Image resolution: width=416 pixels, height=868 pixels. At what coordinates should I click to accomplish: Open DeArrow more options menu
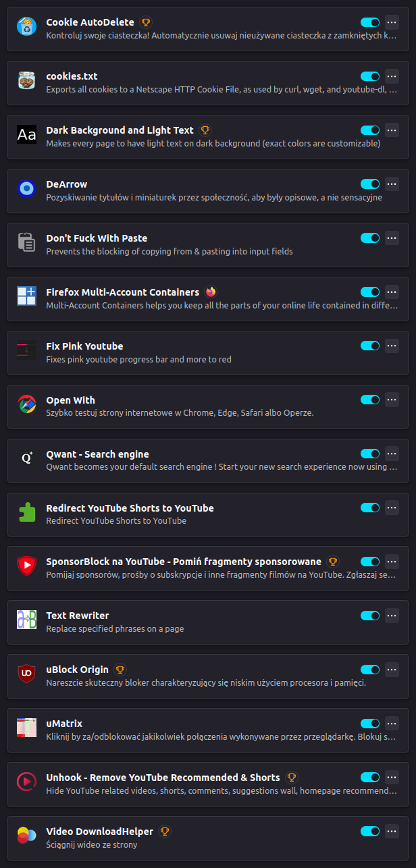(x=392, y=184)
